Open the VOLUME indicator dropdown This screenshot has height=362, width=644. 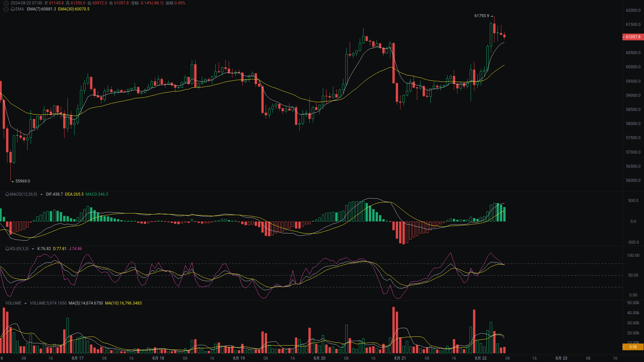(x=25, y=303)
